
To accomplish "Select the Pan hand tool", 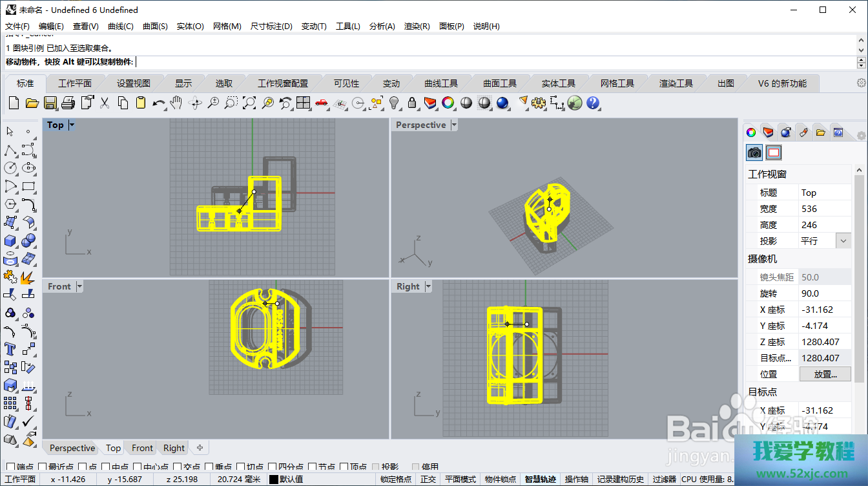I will pyautogui.click(x=176, y=103).
